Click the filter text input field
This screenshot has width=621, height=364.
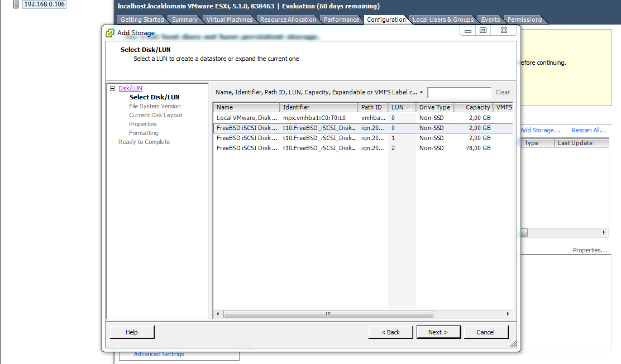pyautogui.click(x=460, y=92)
